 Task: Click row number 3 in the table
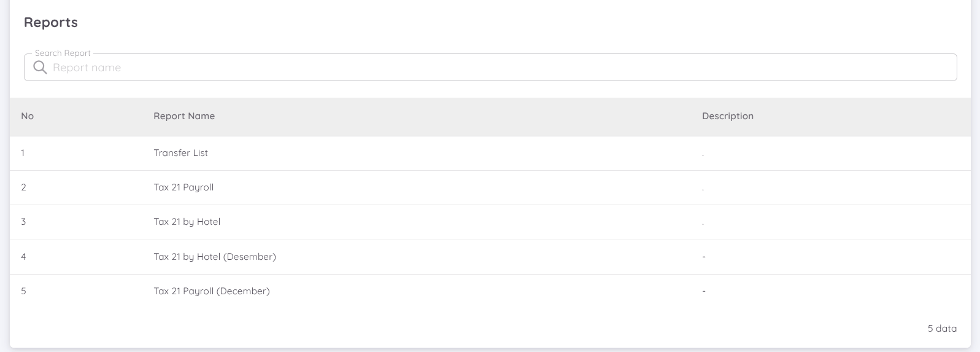click(x=23, y=222)
